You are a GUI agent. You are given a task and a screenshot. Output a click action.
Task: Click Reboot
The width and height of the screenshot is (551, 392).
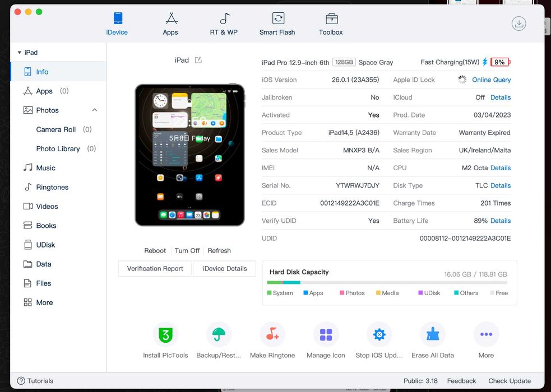pos(155,250)
